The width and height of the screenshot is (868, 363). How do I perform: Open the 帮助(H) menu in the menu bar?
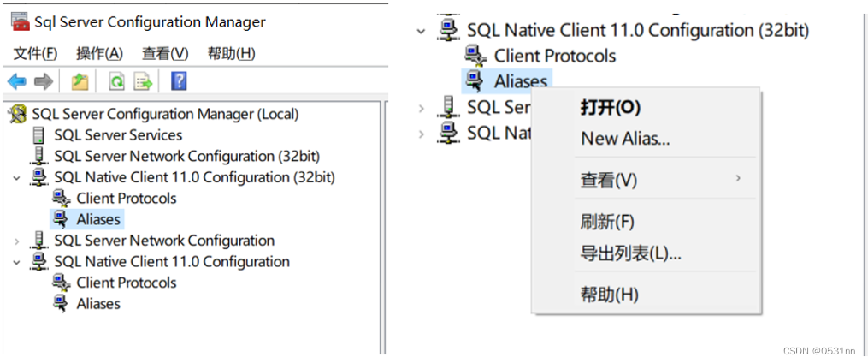tap(231, 54)
